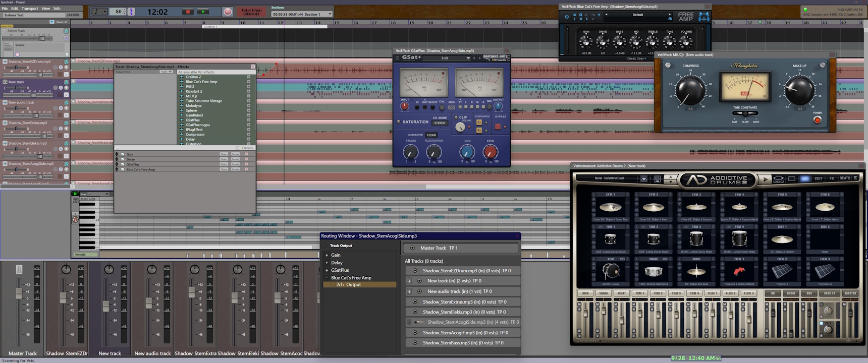Switch to the Addictive Drums EDIT tab

click(x=819, y=178)
